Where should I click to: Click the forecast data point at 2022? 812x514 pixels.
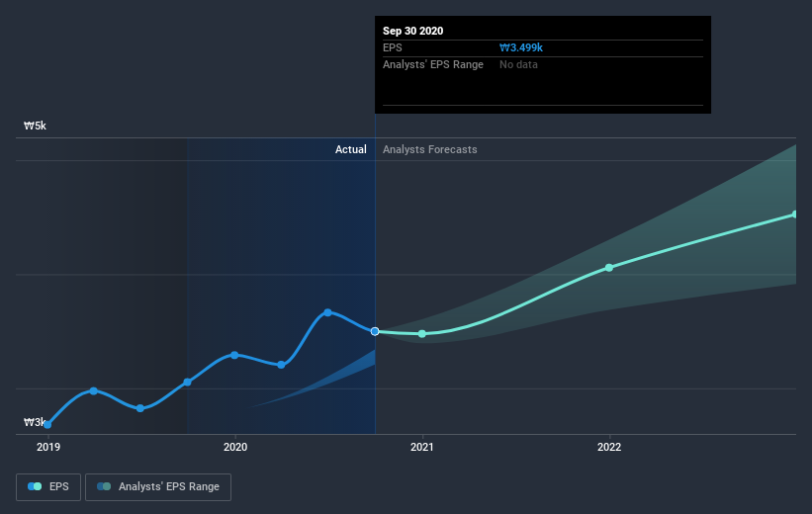click(x=609, y=268)
